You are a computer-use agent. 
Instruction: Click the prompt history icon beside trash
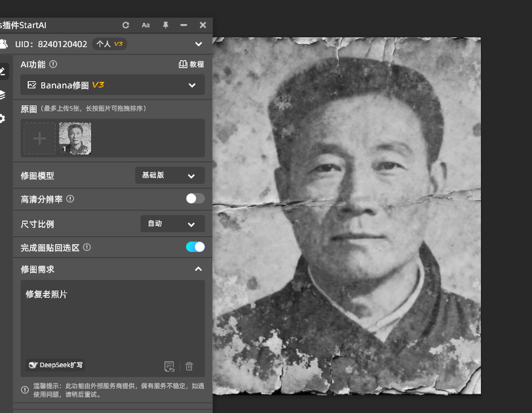pos(169,367)
